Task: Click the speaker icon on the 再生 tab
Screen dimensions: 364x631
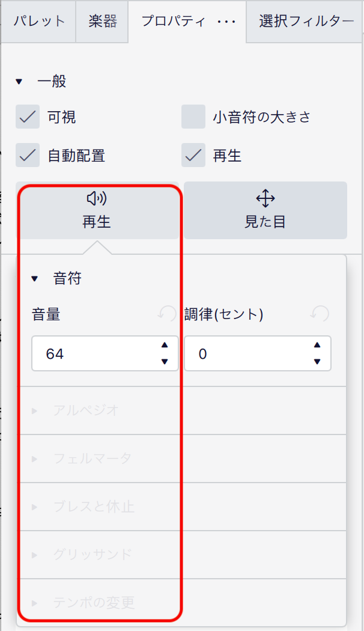Action: coord(97,198)
